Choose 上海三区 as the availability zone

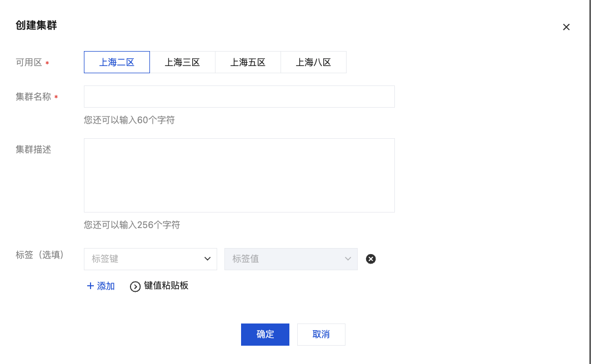(x=182, y=62)
